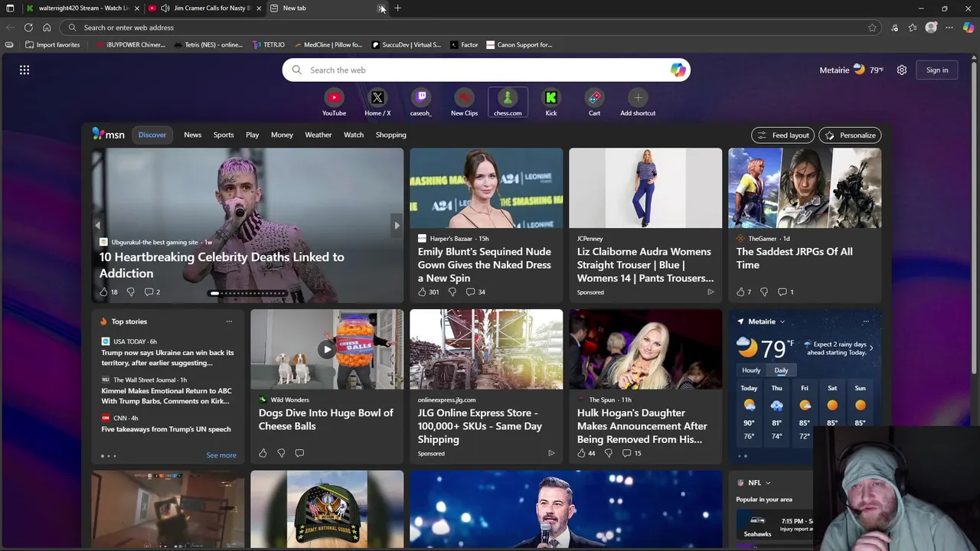Viewport: 980px width, 551px height.
Task: Select the News tab
Action: coord(193,135)
